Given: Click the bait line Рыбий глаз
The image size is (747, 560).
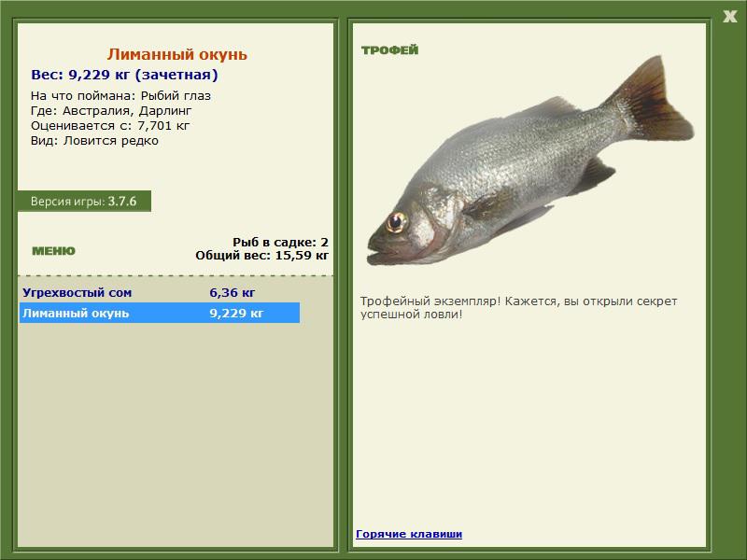Looking at the screenshot, I should point(120,96).
